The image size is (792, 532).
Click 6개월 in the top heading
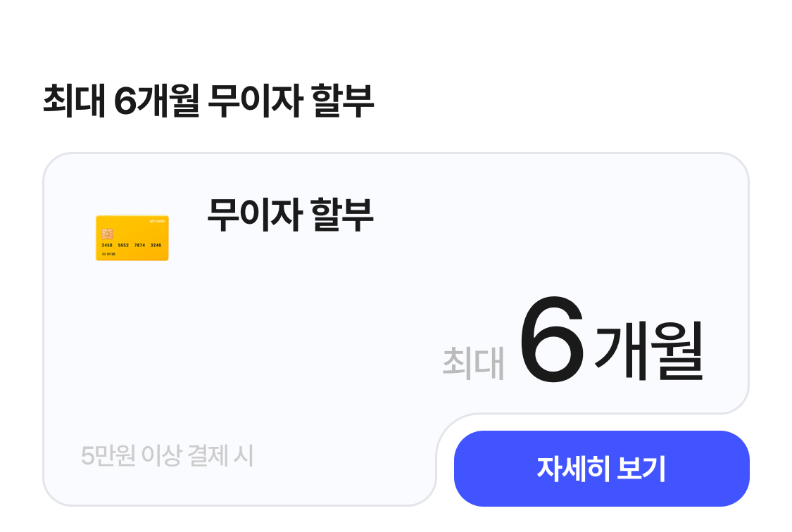pyautogui.click(x=157, y=101)
